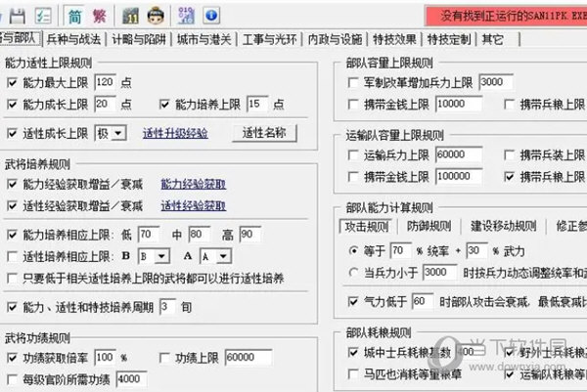The width and height of the screenshot is (587, 392).
Task: Toggle 能力培养上限 checkbox
Action: tap(164, 104)
